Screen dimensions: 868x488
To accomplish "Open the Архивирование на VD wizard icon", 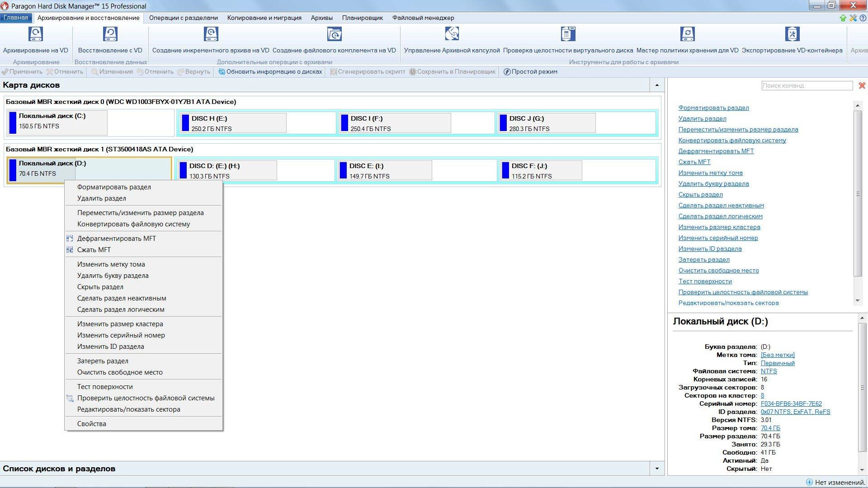I will click(x=36, y=34).
